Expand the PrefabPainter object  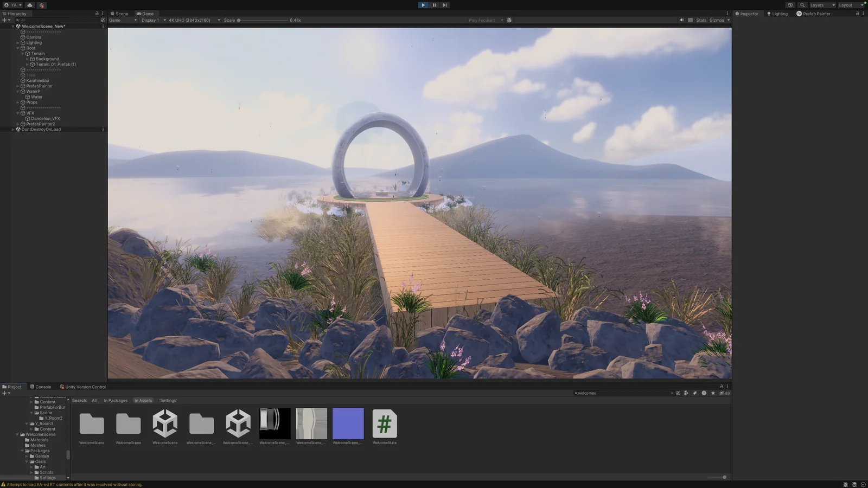coord(18,86)
